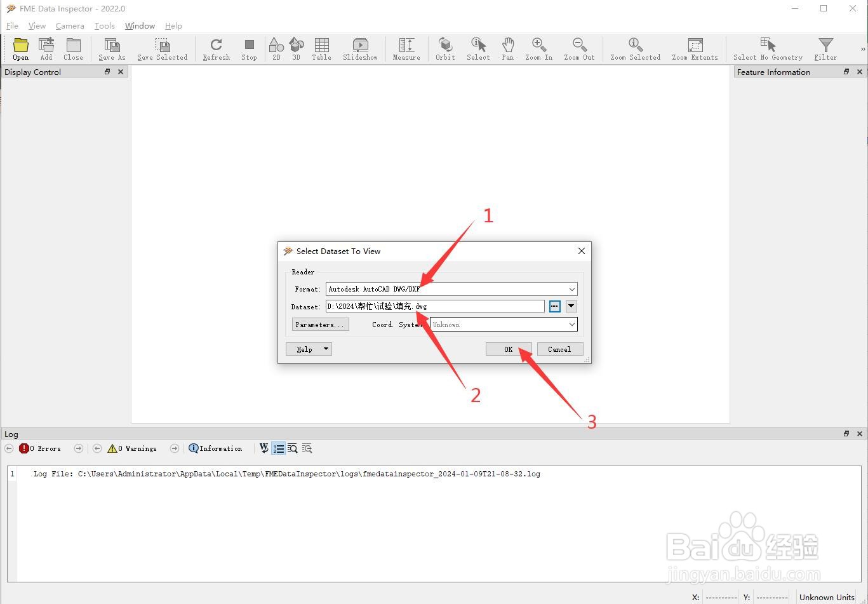Image resolution: width=868 pixels, height=604 pixels.
Task: Toggle the Information filter in Log
Action: 215,448
